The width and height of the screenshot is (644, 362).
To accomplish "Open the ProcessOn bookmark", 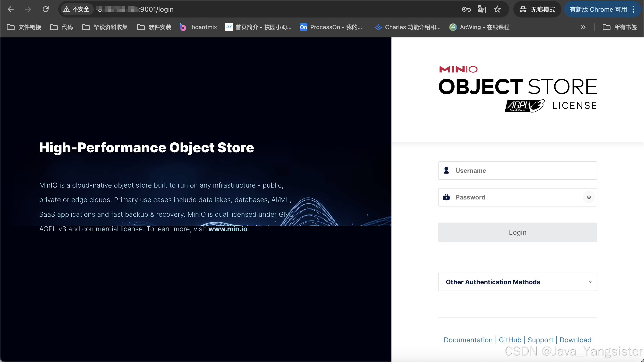I will pos(331,27).
